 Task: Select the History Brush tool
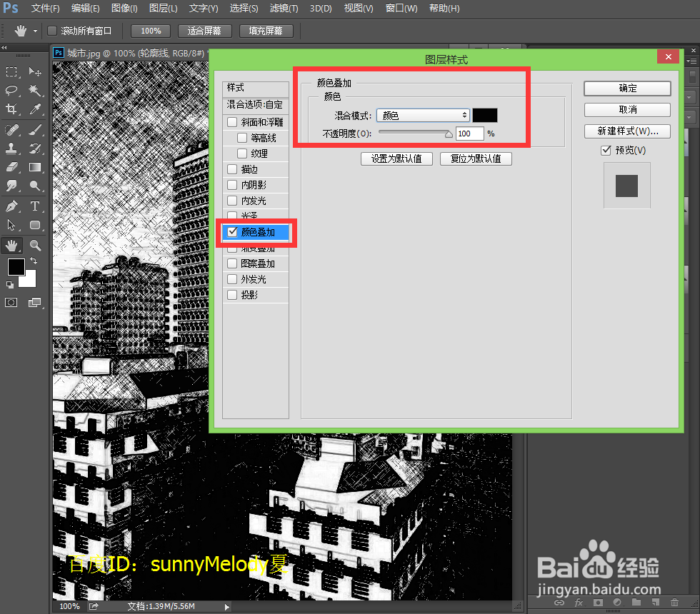pos(35,149)
